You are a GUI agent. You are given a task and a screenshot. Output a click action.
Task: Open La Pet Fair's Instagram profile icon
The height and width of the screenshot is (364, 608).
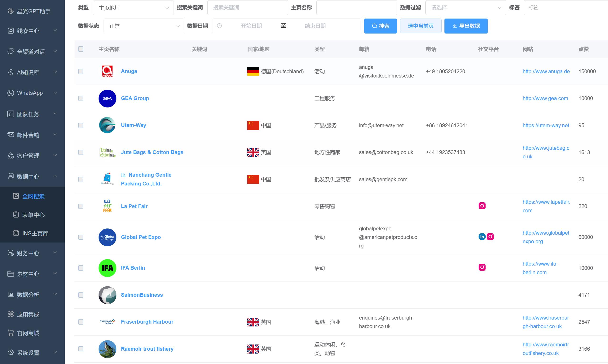(482, 206)
